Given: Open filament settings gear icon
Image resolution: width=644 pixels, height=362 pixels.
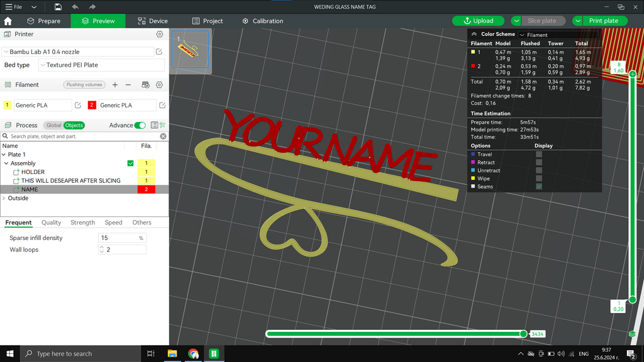Looking at the screenshot, I should (x=159, y=85).
